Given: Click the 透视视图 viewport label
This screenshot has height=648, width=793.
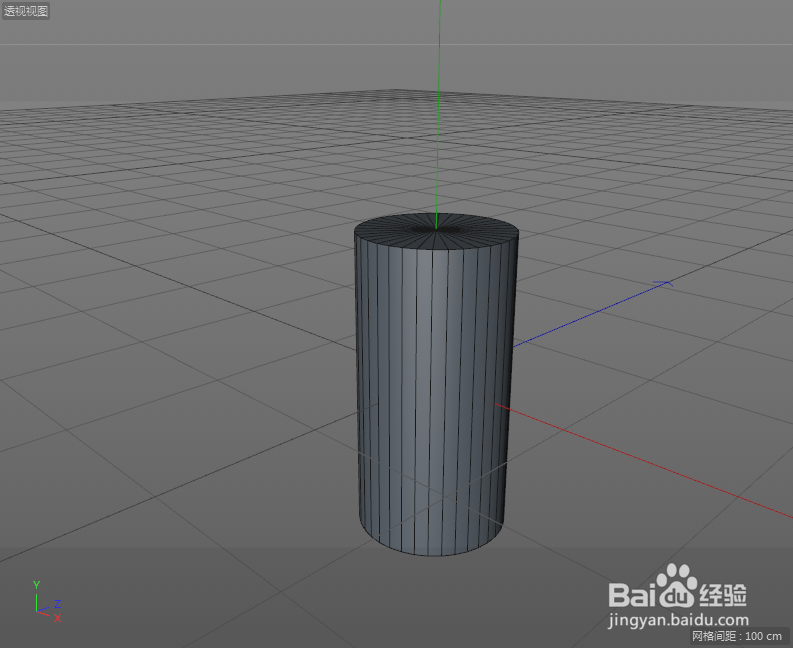Looking at the screenshot, I should [26, 11].
